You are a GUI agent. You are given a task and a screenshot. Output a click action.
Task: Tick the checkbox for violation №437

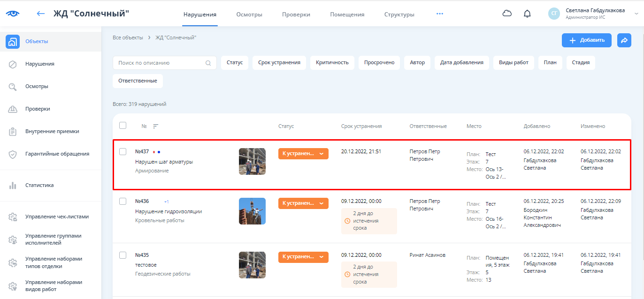pos(123,151)
